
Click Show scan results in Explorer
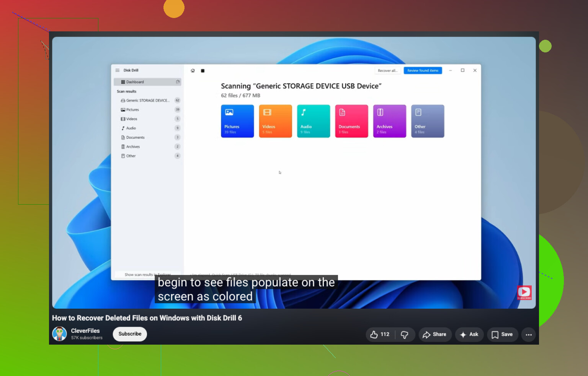(x=148, y=275)
